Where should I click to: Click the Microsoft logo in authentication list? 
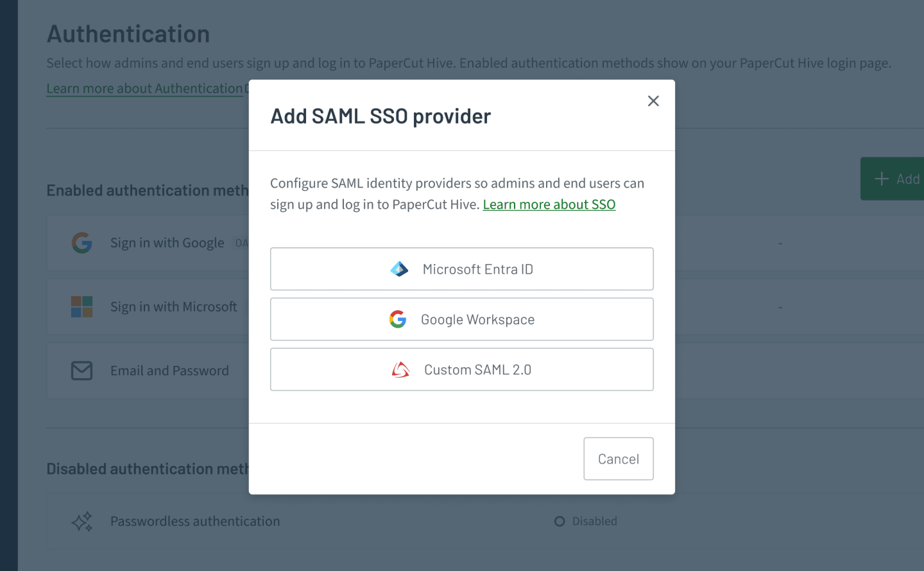point(81,307)
